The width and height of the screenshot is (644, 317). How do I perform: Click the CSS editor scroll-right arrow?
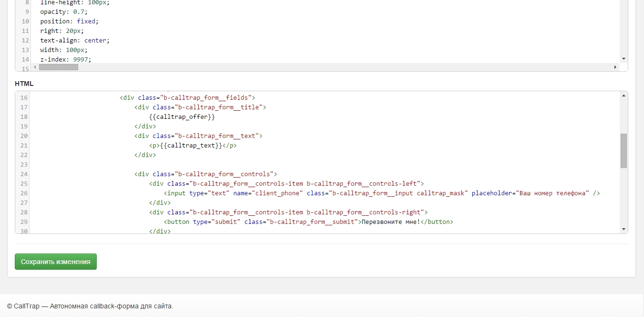coord(615,67)
